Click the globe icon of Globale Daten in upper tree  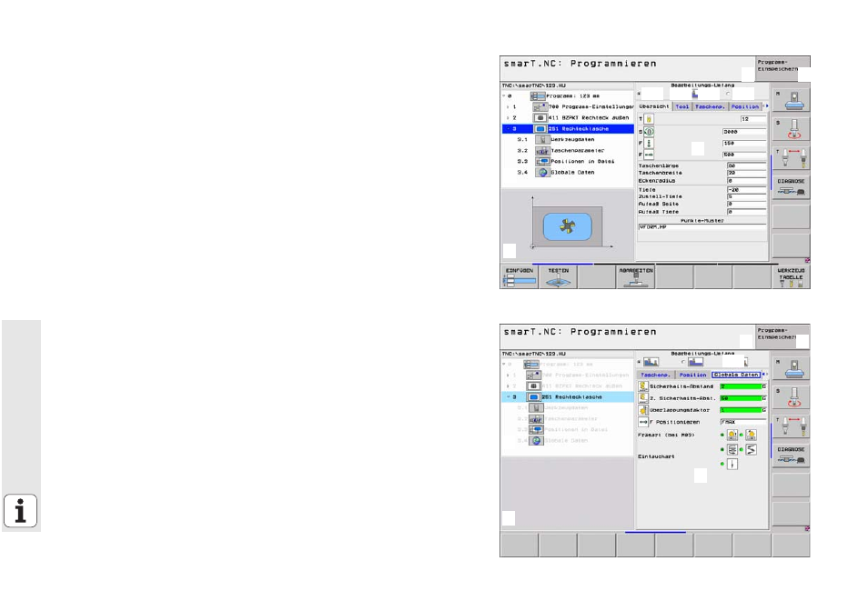[x=542, y=173]
